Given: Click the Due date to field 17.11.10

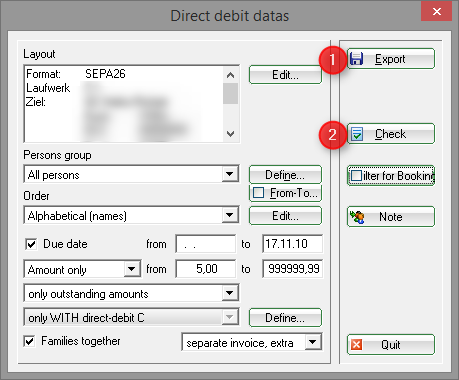Looking at the screenshot, I should click(x=292, y=244).
